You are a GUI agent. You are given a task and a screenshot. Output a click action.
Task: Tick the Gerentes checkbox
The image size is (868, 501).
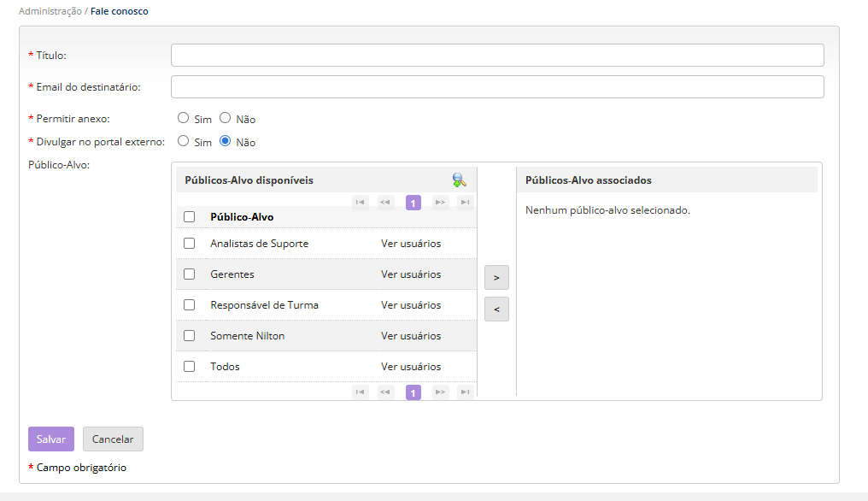pyautogui.click(x=190, y=274)
